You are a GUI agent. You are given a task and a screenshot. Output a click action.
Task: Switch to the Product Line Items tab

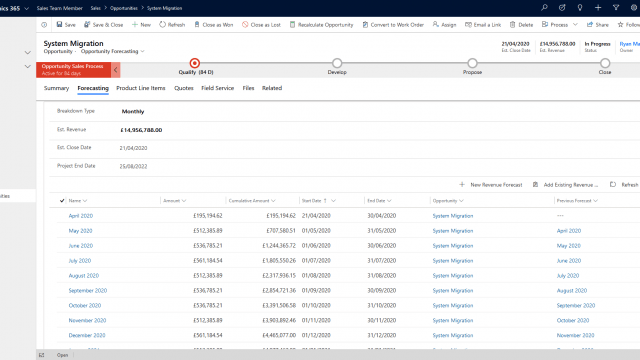tap(141, 88)
